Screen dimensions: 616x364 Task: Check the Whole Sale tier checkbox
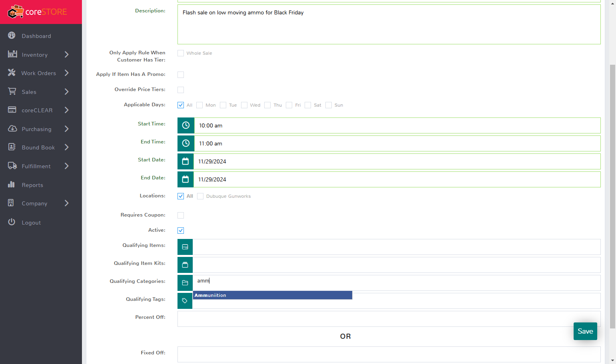click(x=181, y=53)
